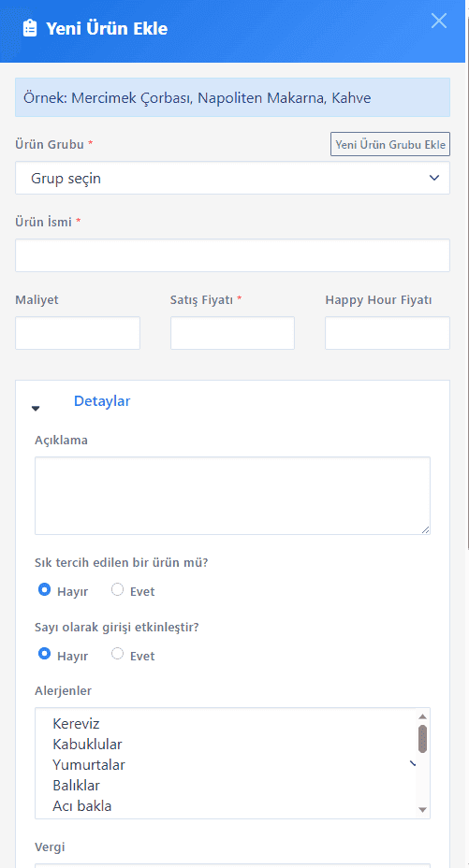The image size is (469, 868).
Task: Click the allergen list's scroll up arrow
Action: 423,716
